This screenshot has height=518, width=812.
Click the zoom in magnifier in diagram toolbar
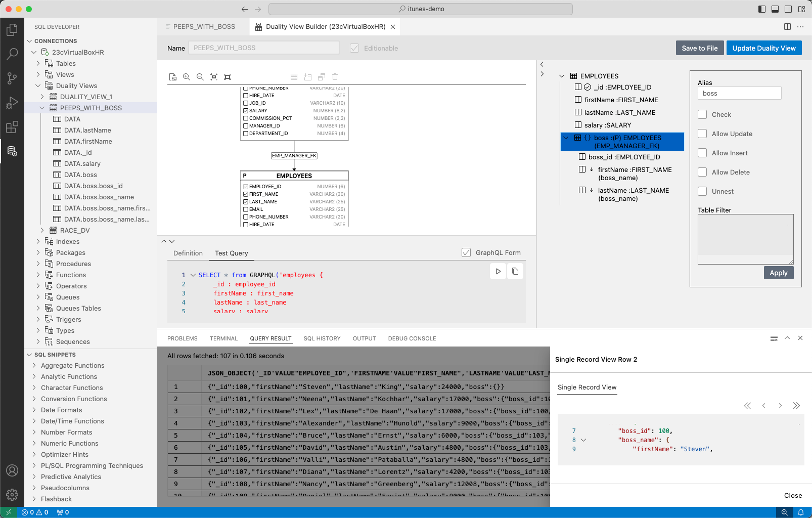click(187, 77)
